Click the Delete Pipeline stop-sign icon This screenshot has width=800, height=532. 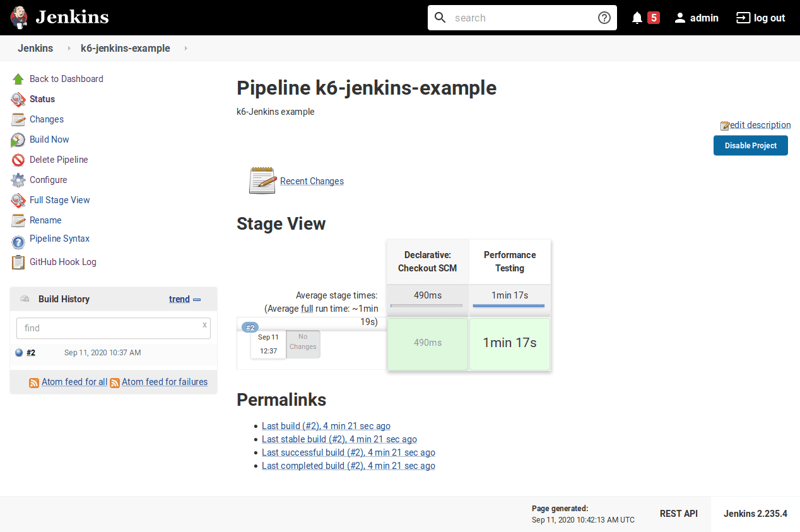[x=18, y=160]
